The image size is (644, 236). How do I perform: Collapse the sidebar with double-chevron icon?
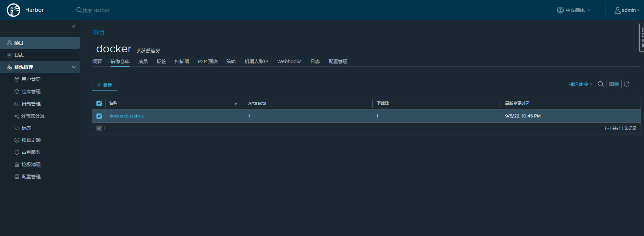[74, 26]
